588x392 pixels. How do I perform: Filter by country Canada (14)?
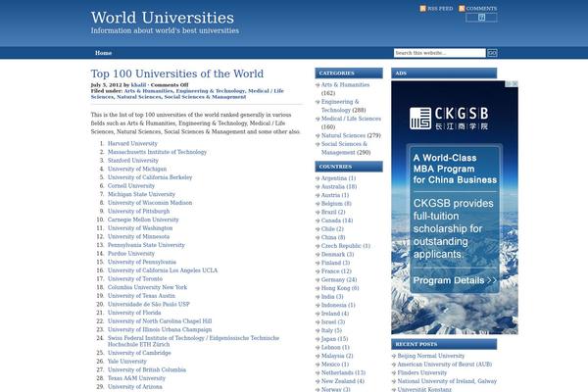[x=331, y=220]
